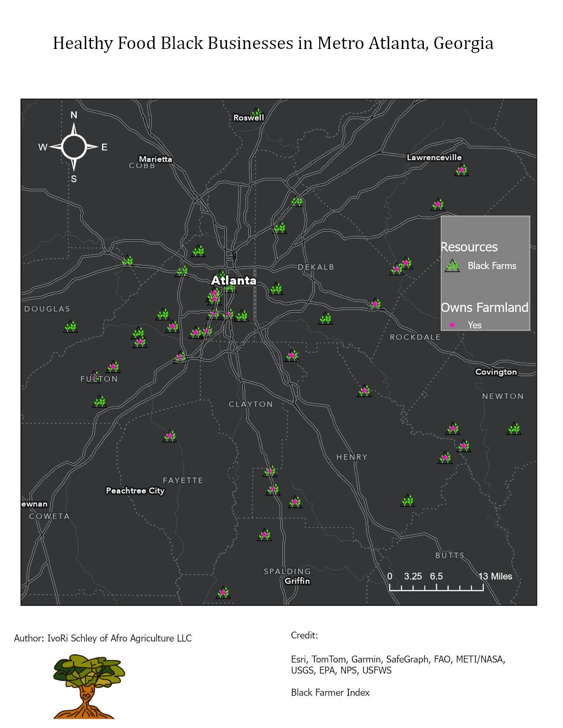The height and width of the screenshot is (728, 563).
Task: Select the farm marker just right of Atlanta label
Action: 276,289
